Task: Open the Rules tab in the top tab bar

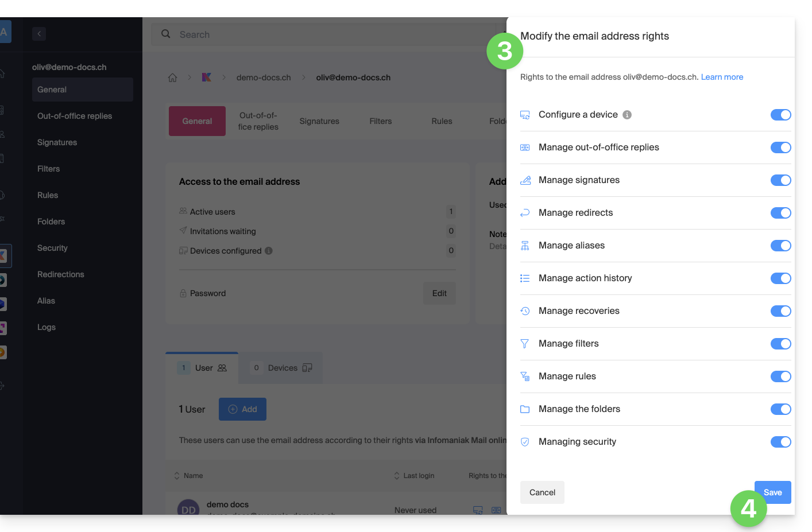Action: (x=442, y=121)
